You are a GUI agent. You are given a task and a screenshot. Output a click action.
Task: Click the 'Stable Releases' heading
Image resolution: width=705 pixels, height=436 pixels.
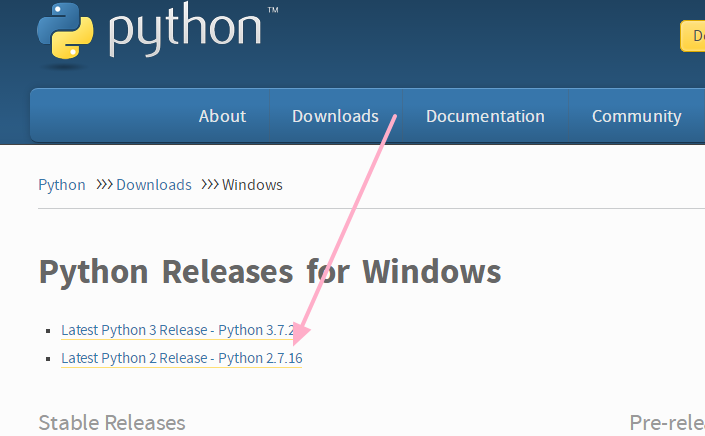pyautogui.click(x=112, y=423)
